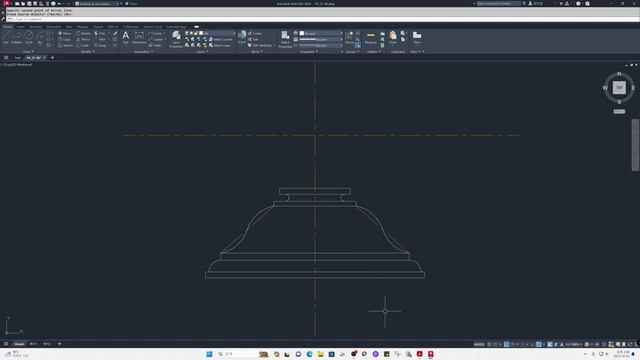The width and height of the screenshot is (640, 360).
Task: Click MODEL space button in status bar
Action: [479, 344]
